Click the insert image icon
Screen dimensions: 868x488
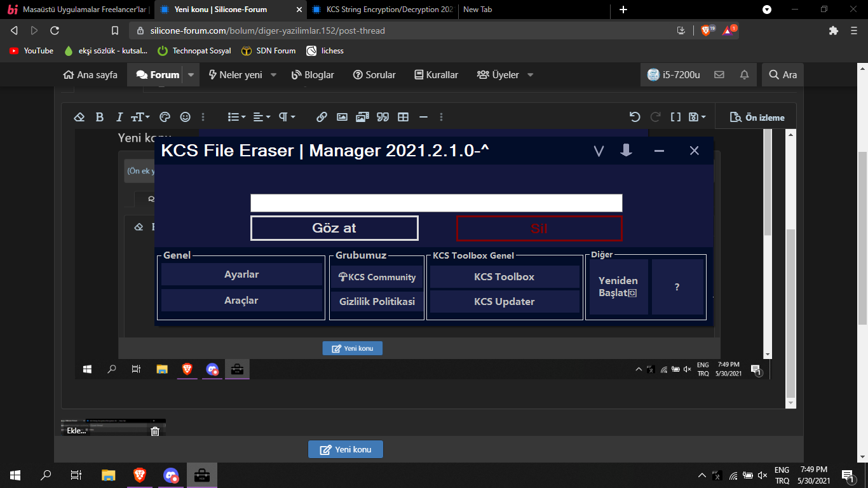342,117
